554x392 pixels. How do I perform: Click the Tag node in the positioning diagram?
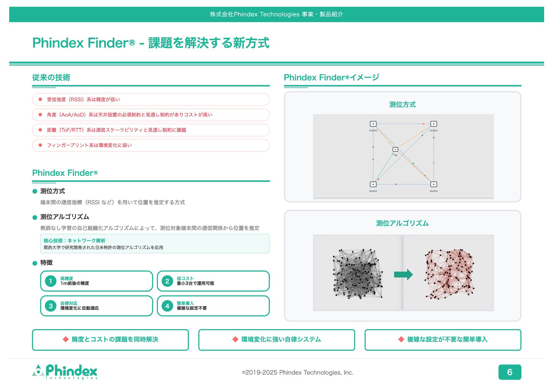point(395,149)
